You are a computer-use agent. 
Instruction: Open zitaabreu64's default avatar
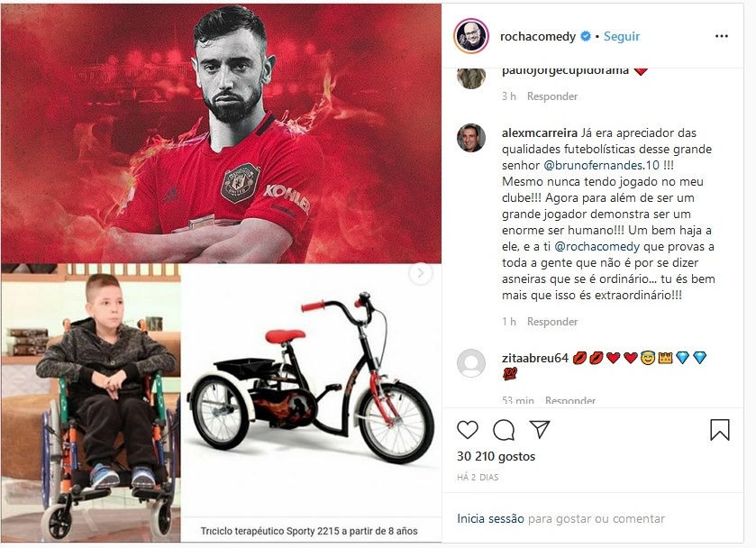tap(471, 363)
